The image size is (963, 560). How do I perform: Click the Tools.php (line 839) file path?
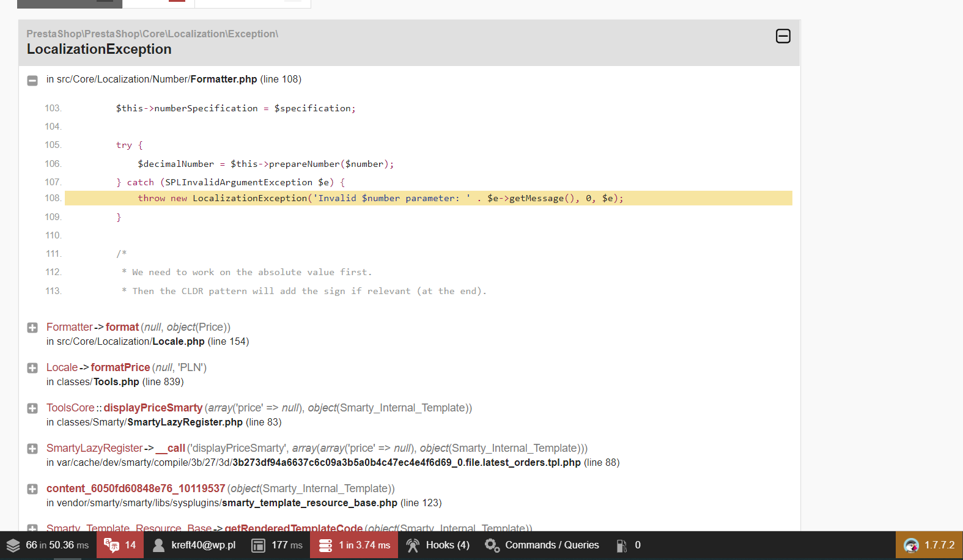(115, 382)
